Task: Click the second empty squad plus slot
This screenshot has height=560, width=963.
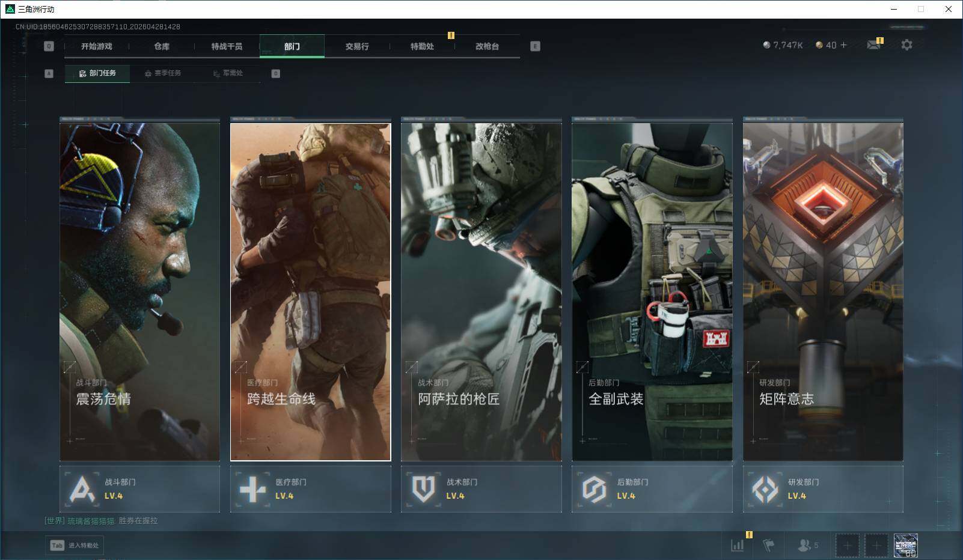Action: point(876,546)
